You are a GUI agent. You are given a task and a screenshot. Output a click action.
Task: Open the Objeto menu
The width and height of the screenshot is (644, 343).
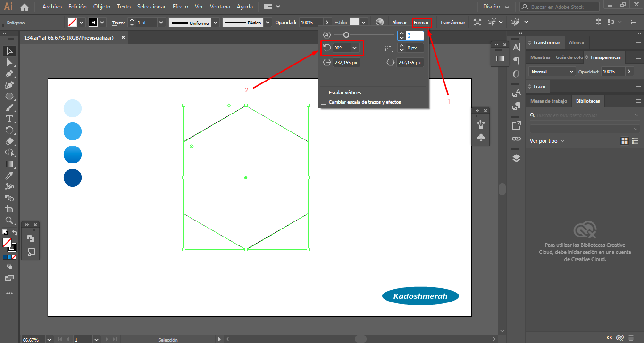tap(102, 7)
